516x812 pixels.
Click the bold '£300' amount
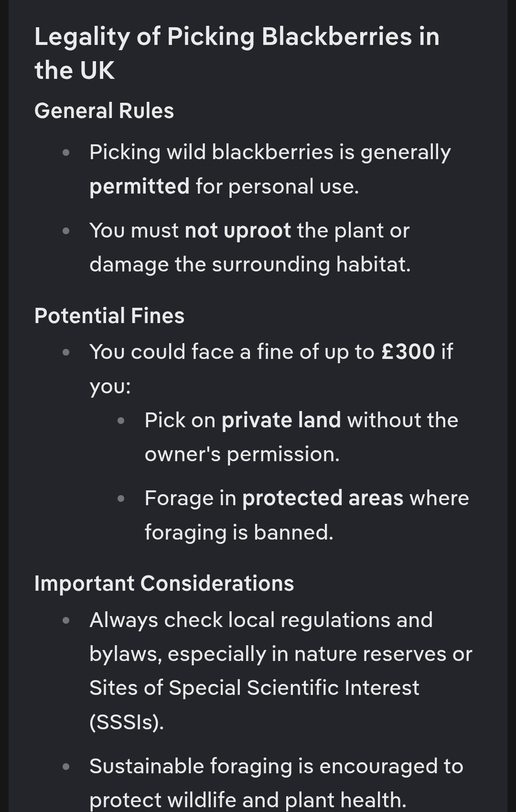408,352
